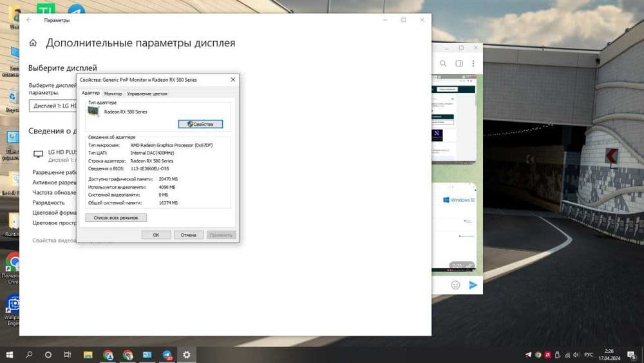
Task: Click the Telegram tray icon
Action: pyautogui.click(x=528, y=355)
